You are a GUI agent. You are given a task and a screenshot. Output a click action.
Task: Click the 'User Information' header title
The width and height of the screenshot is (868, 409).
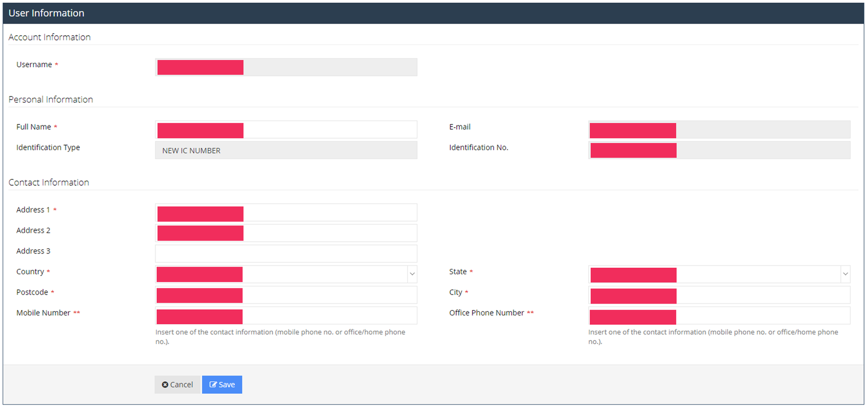pos(47,13)
